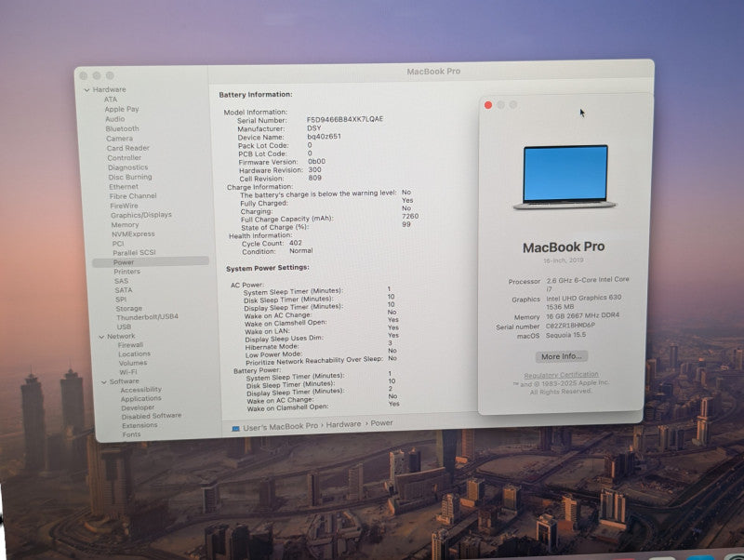Select the highlighted Power item
The height and width of the screenshot is (560, 744).
pyautogui.click(x=151, y=262)
